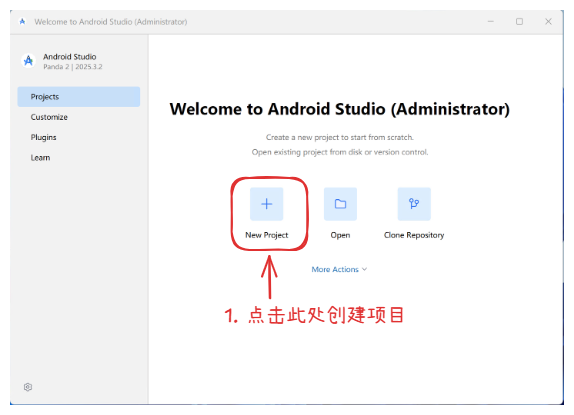The height and width of the screenshot is (415, 574).
Task: Click the 'Create a new project' text line
Action: (340, 137)
